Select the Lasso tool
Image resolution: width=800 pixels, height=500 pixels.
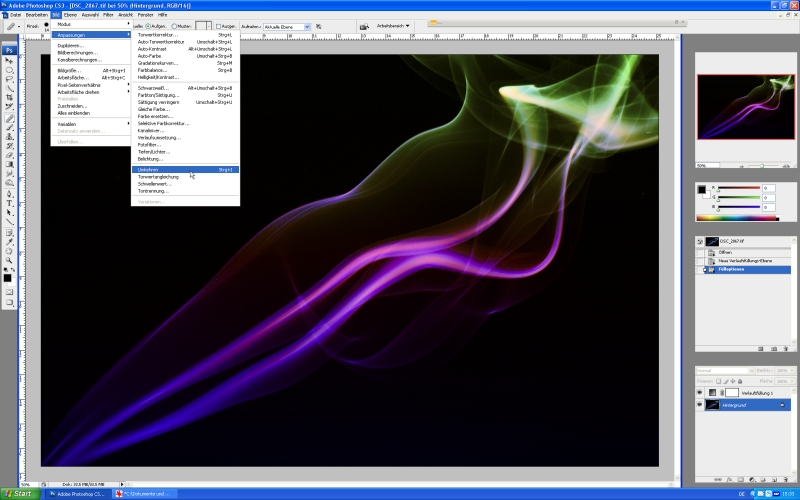click(9, 79)
